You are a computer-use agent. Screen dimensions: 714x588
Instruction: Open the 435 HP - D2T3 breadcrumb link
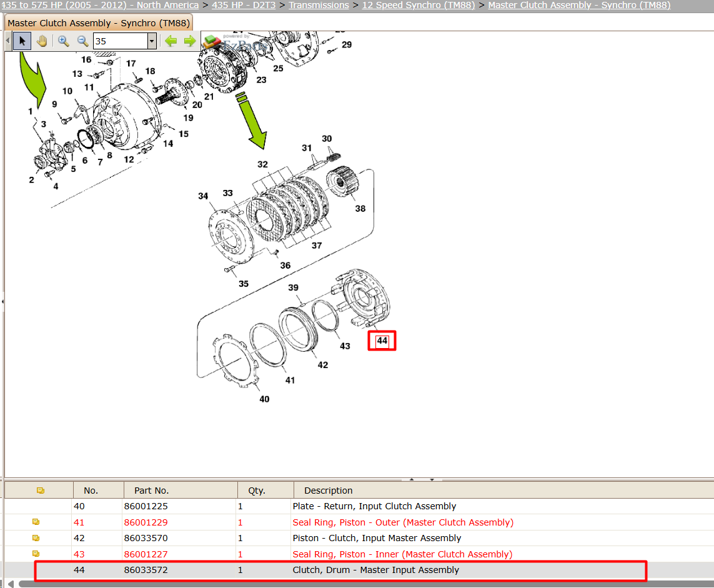tap(244, 5)
